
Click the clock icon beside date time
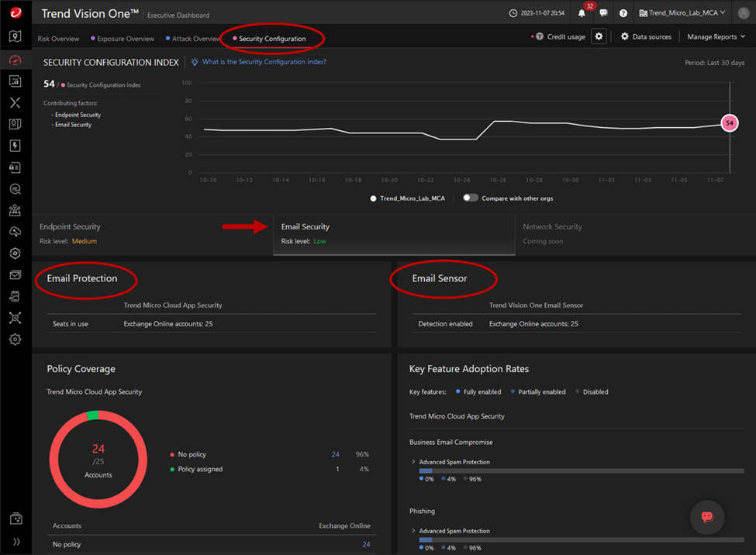(x=513, y=13)
